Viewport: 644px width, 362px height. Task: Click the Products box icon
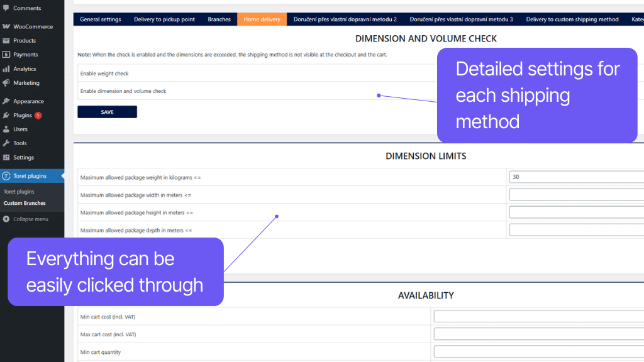click(6, 41)
